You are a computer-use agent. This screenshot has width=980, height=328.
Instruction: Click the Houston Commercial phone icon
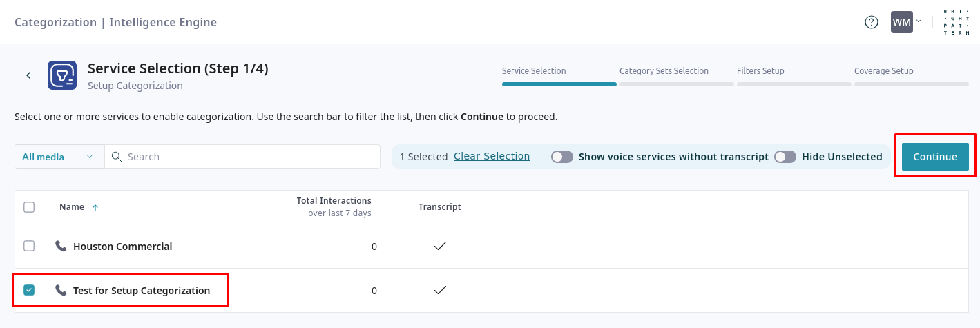pos(61,246)
